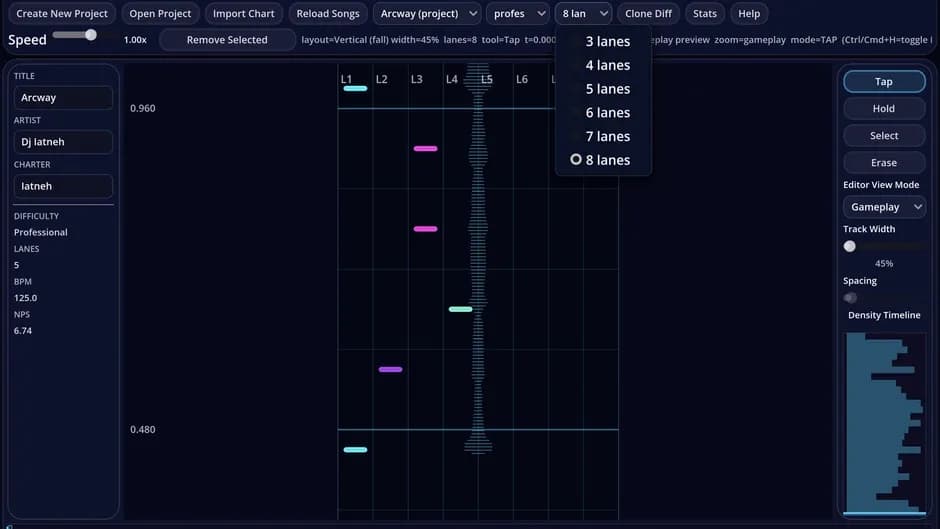This screenshot has height=529, width=940.
Task: Click the L5 lane header
Action: tap(487, 79)
